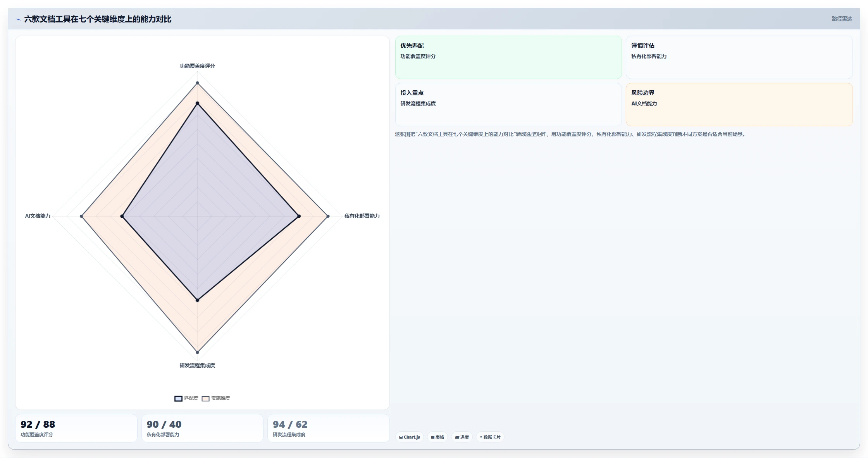Viewport: 868px width, 458px height.
Task: Select the 94 / 62 metric card
Action: point(328,428)
